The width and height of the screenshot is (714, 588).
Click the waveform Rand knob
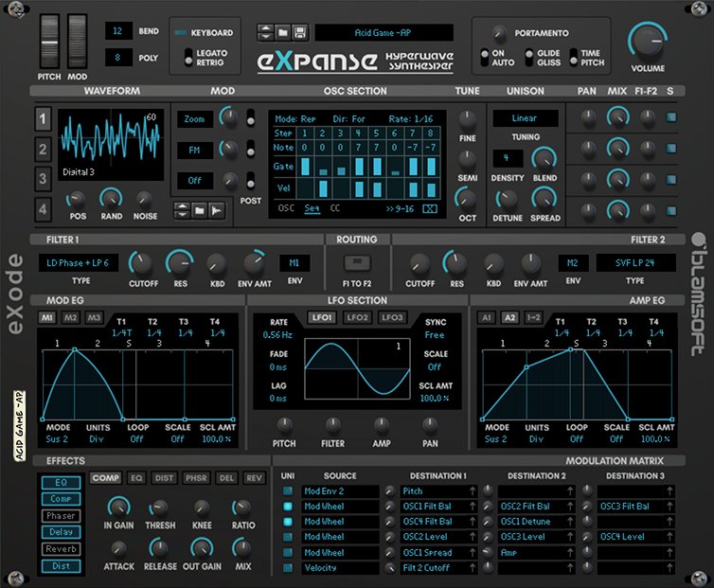[111, 199]
